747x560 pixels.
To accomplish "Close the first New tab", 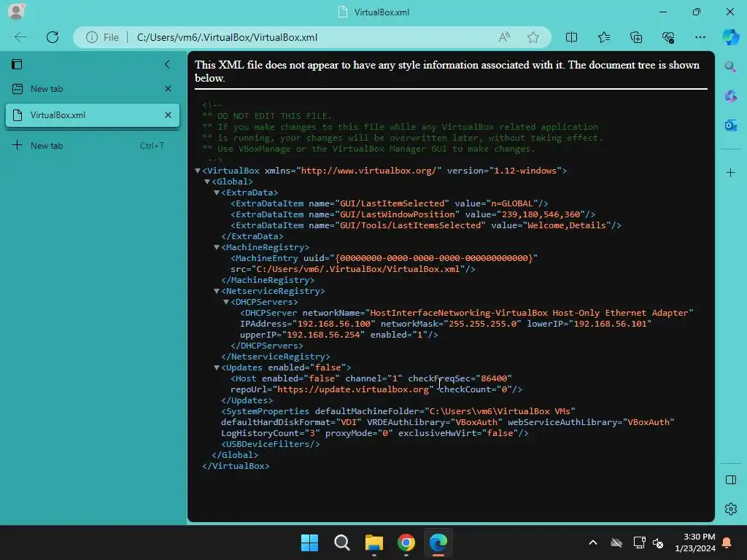I will click(x=168, y=89).
